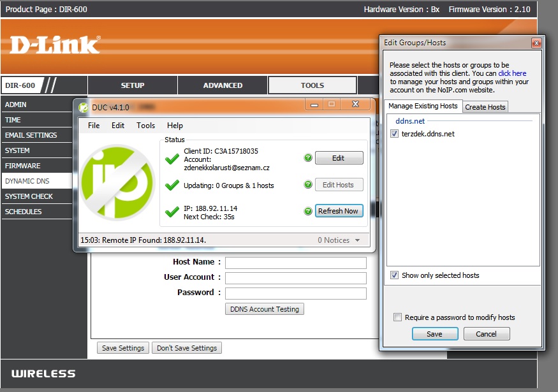The width and height of the screenshot is (558, 392).
Task: Click 'Hardware Version : Bx' text
Action: [401, 10]
